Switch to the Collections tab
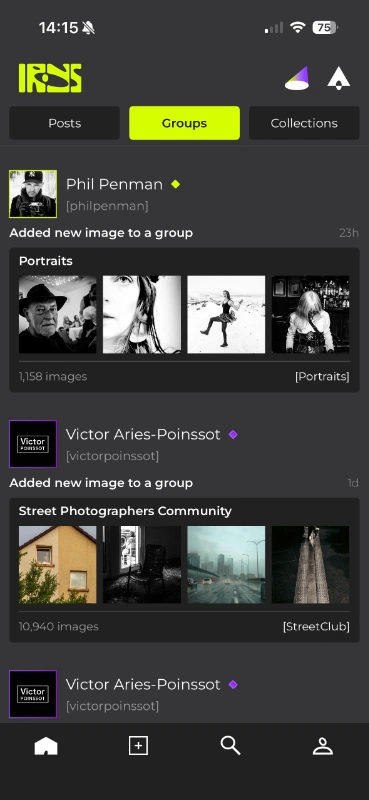This screenshot has height=800, width=369. click(x=304, y=123)
